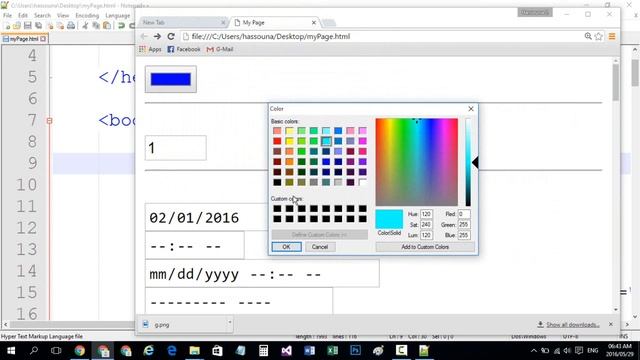Click the browser address bar URL
The height and width of the screenshot is (360, 640).
pyautogui.click(x=271, y=36)
